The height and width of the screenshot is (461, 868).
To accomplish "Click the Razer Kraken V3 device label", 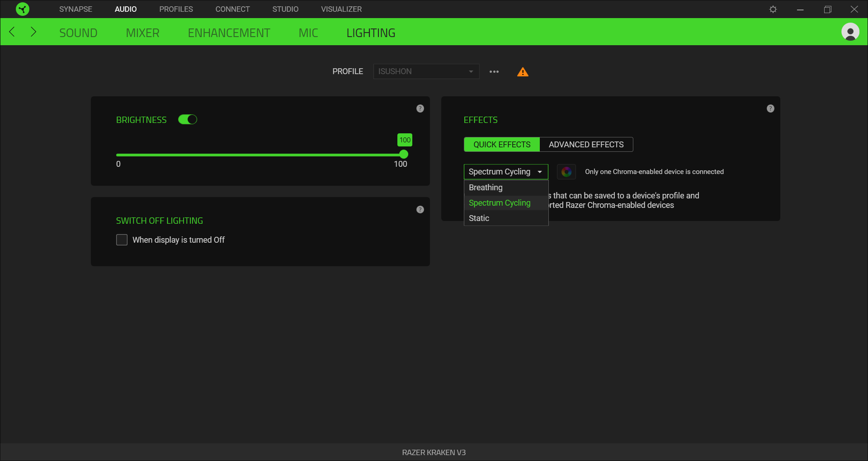I will [434, 452].
